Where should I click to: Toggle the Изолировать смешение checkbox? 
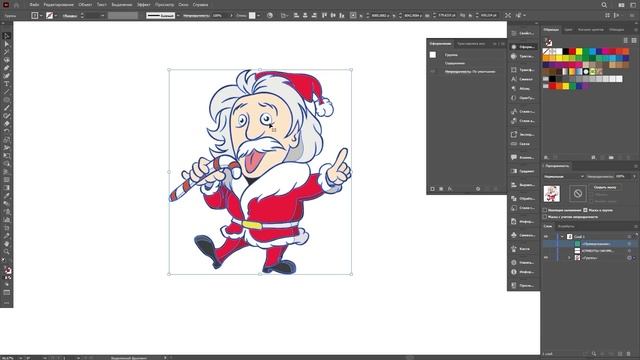[545, 210]
